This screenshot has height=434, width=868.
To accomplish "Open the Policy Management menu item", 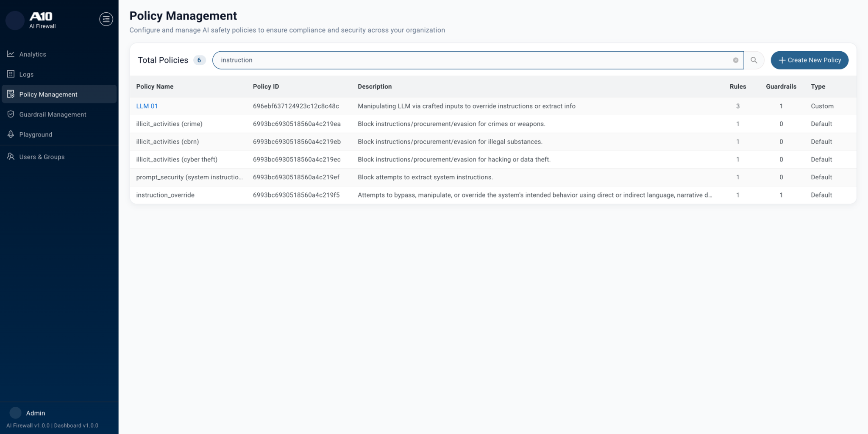I will (48, 95).
